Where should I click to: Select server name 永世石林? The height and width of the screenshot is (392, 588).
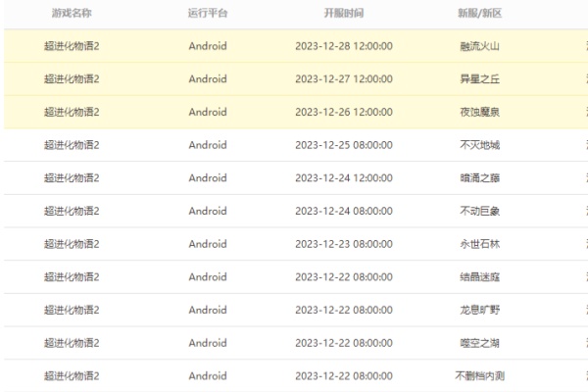coord(479,244)
